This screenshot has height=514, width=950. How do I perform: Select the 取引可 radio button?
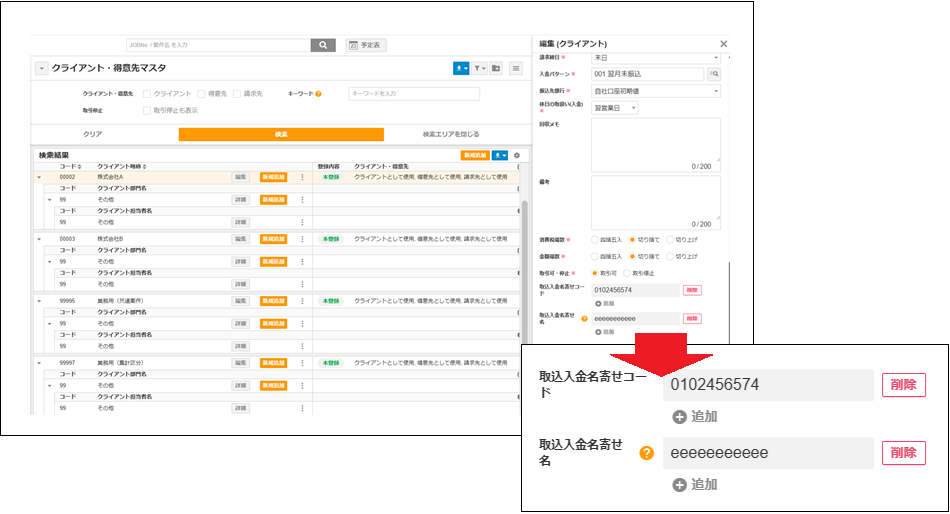click(x=594, y=273)
